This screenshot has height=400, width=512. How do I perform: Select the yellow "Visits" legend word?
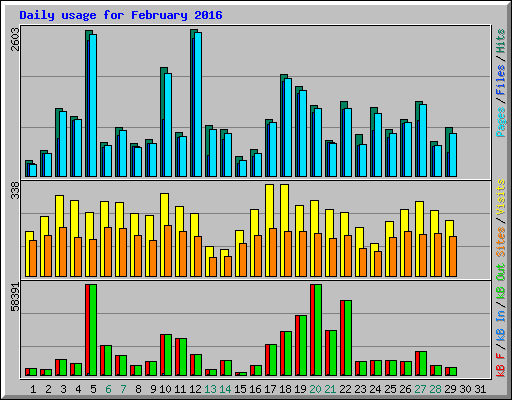click(x=501, y=197)
